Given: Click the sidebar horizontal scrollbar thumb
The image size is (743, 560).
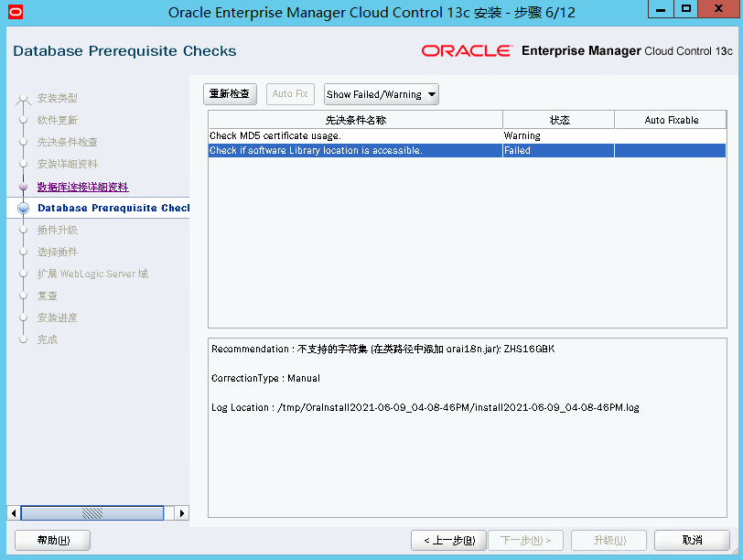Looking at the screenshot, I should (x=92, y=513).
